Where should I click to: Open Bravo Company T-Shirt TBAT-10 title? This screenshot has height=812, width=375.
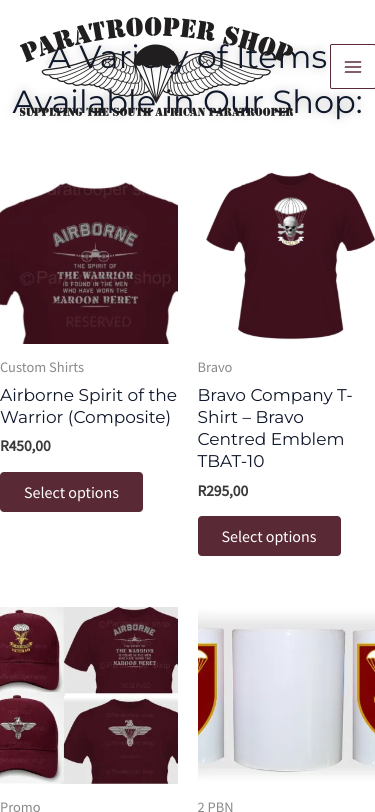click(275, 428)
